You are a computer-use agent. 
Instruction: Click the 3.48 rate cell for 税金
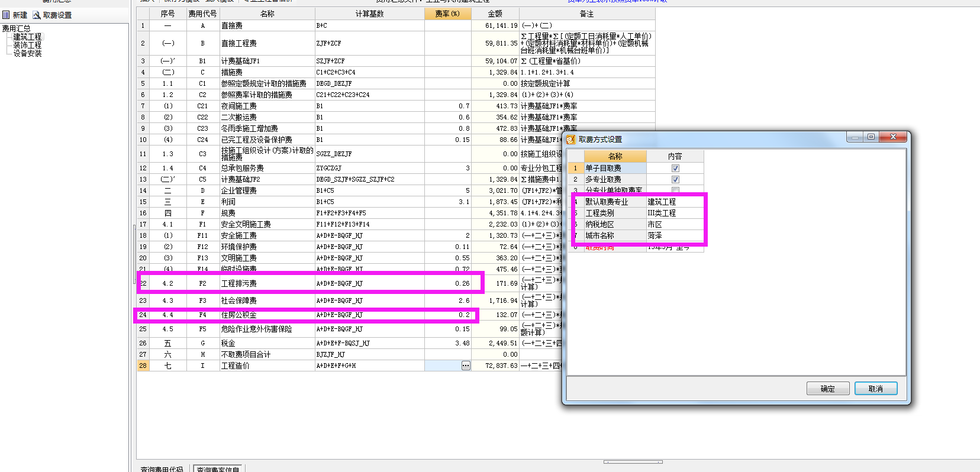[447, 343]
